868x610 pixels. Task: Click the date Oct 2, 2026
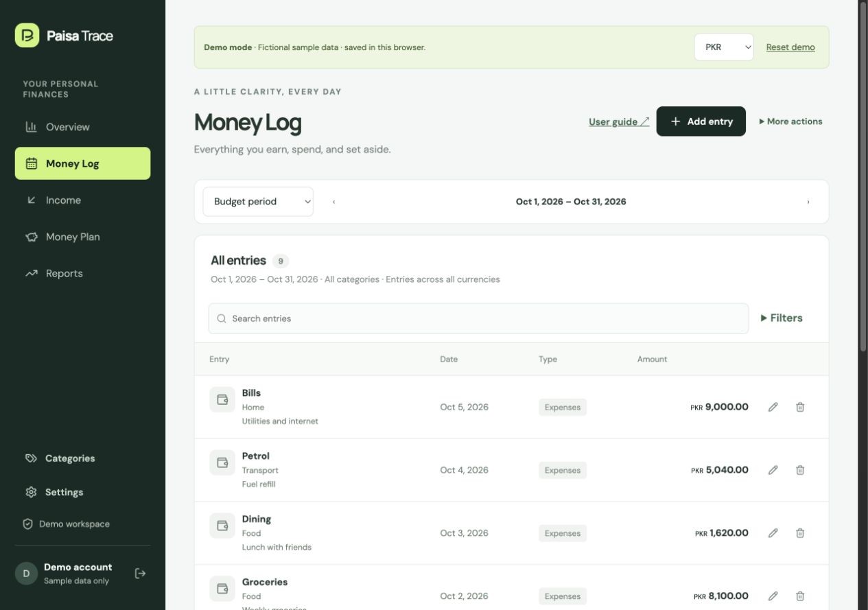coord(465,596)
